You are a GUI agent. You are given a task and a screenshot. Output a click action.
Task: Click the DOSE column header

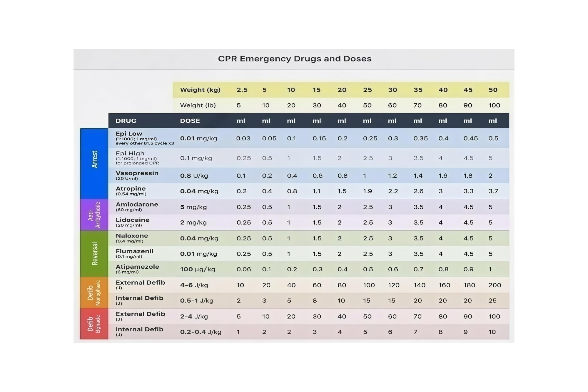click(x=190, y=121)
